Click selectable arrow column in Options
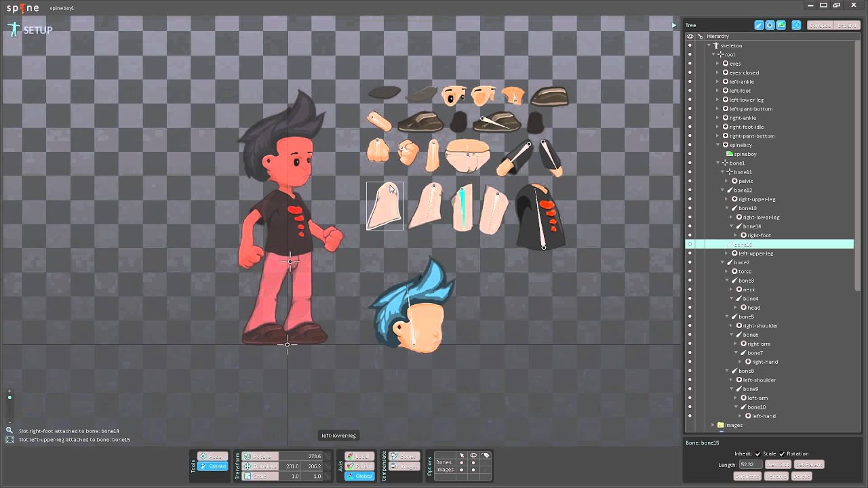868x488 pixels. coord(462,455)
